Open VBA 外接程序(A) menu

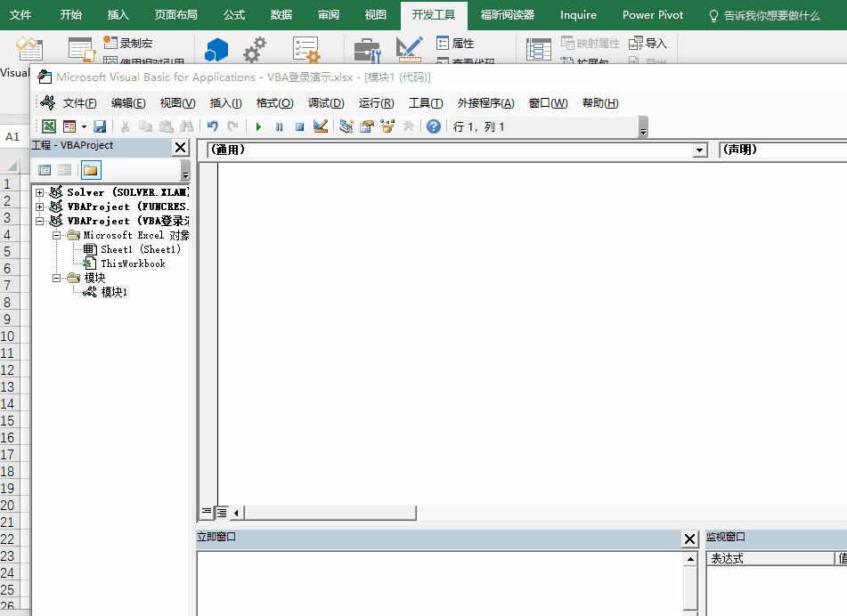[485, 103]
